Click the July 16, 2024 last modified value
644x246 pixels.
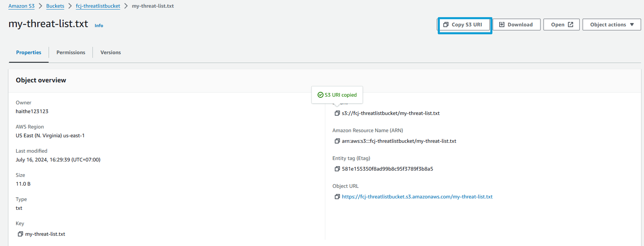[x=58, y=160]
